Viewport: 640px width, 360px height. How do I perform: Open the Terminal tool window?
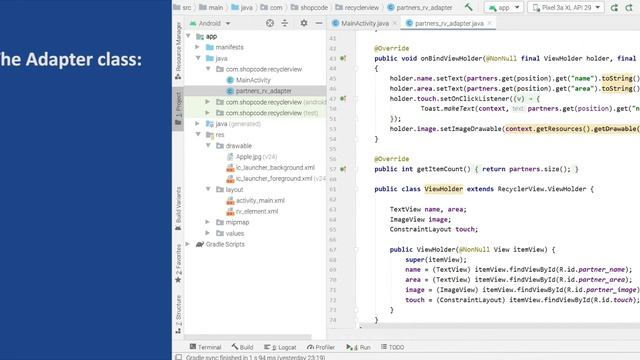pyautogui.click(x=205, y=347)
